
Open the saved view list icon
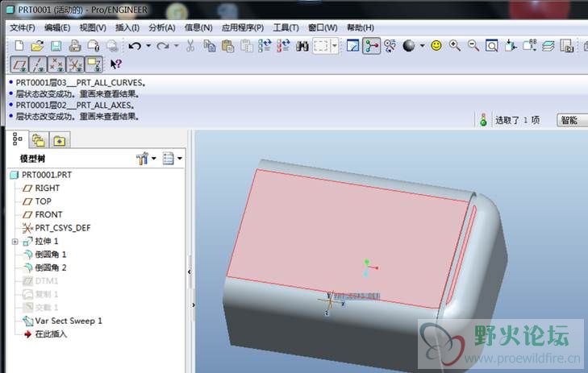click(x=530, y=46)
